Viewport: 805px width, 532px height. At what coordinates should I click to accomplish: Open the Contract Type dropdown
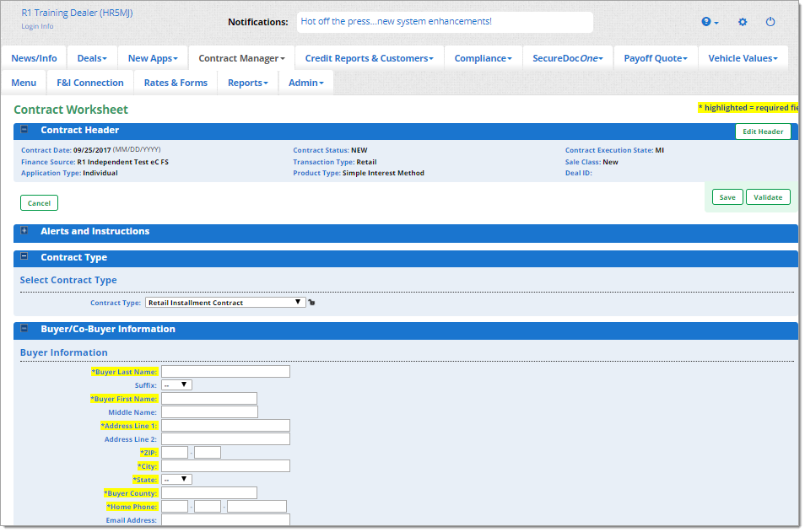pyautogui.click(x=225, y=303)
